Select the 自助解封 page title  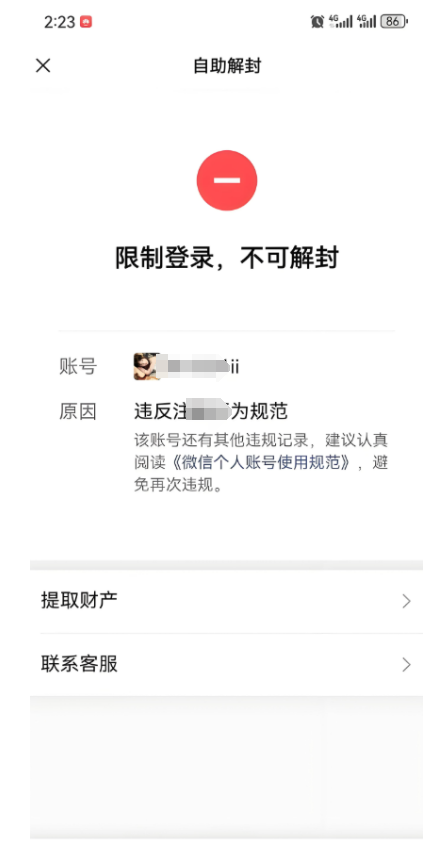click(x=227, y=66)
